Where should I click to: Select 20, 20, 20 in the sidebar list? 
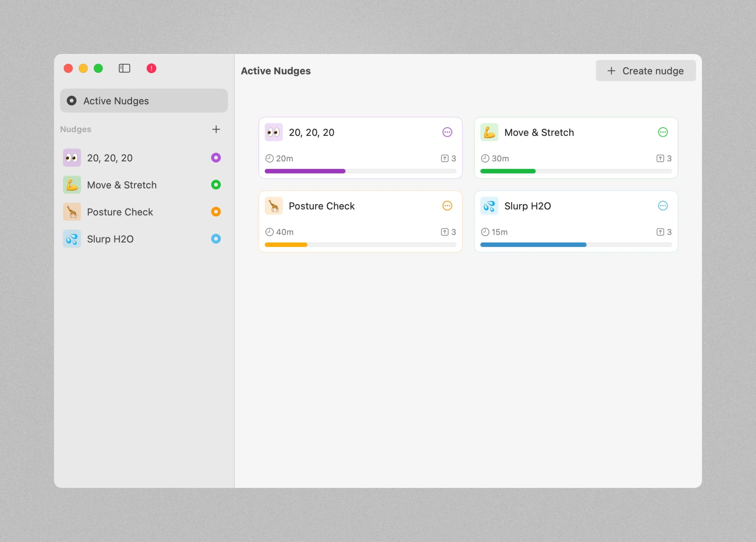click(x=144, y=158)
